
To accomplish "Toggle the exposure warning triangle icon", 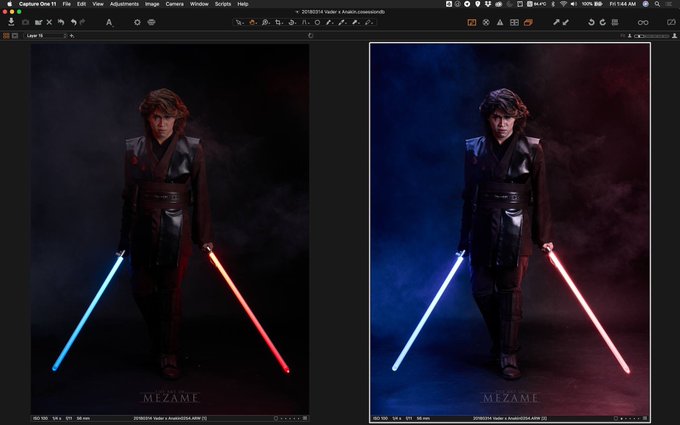I will [500, 22].
